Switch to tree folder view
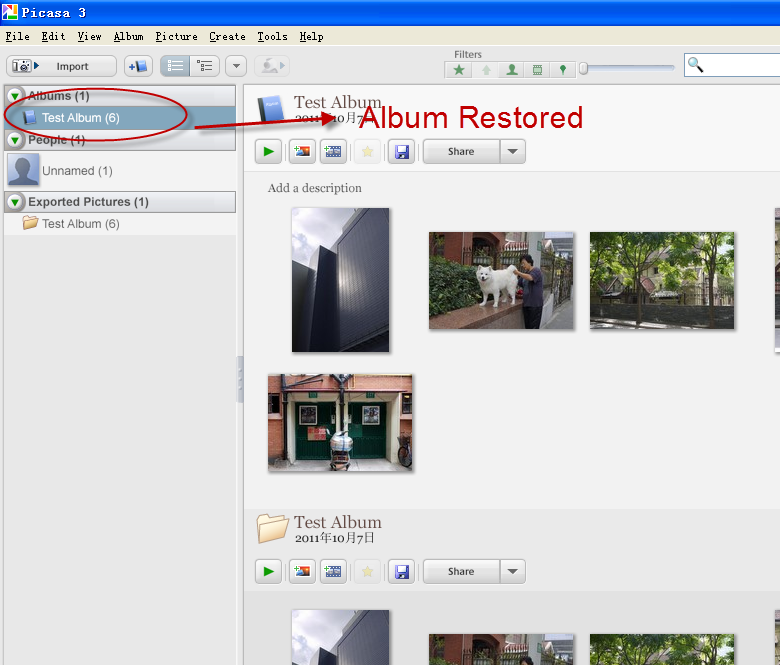 pyautogui.click(x=205, y=66)
